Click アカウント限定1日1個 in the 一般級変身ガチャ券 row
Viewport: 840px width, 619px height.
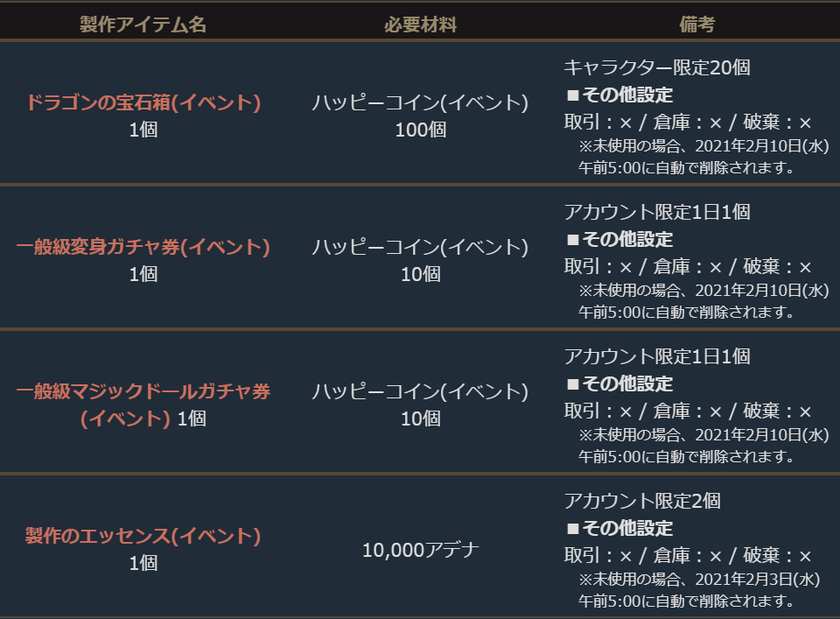[656, 212]
